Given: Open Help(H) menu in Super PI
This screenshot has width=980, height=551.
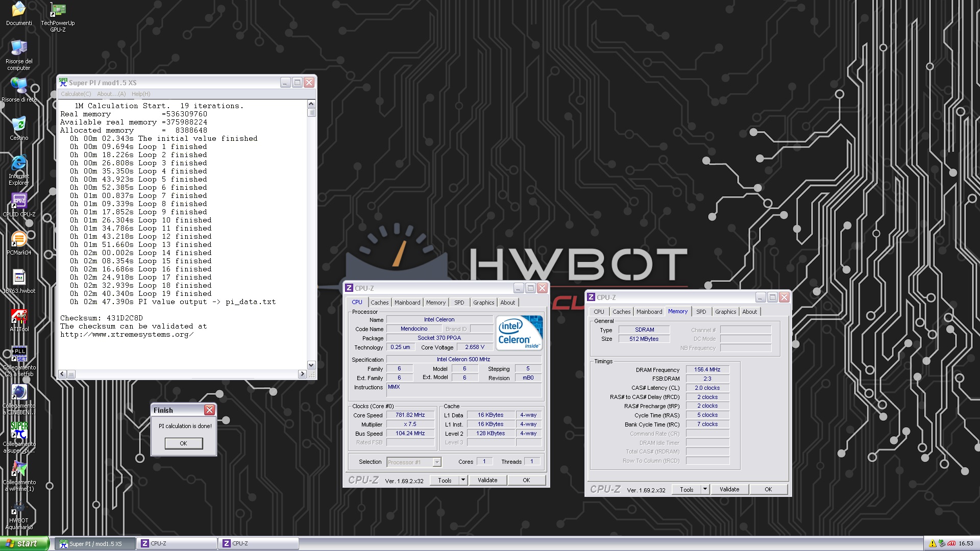Looking at the screenshot, I should 141,94.
